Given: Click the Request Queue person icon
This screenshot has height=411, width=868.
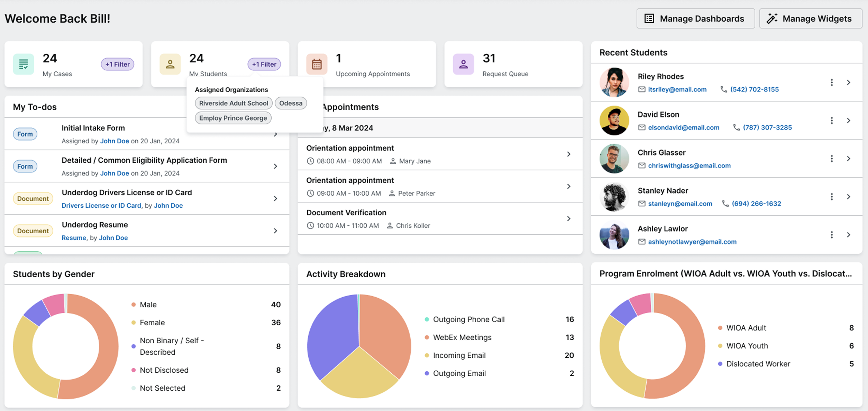Looking at the screenshot, I should pyautogui.click(x=463, y=64).
